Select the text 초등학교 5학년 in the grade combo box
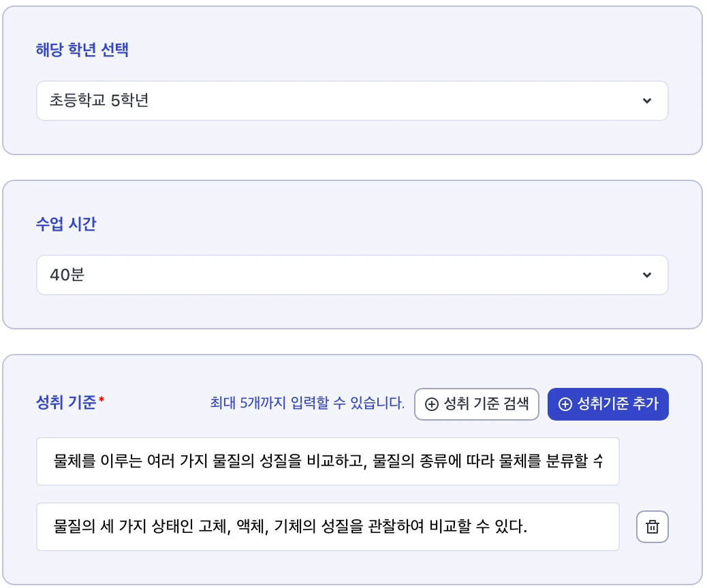This screenshot has width=707, height=588. point(99,100)
